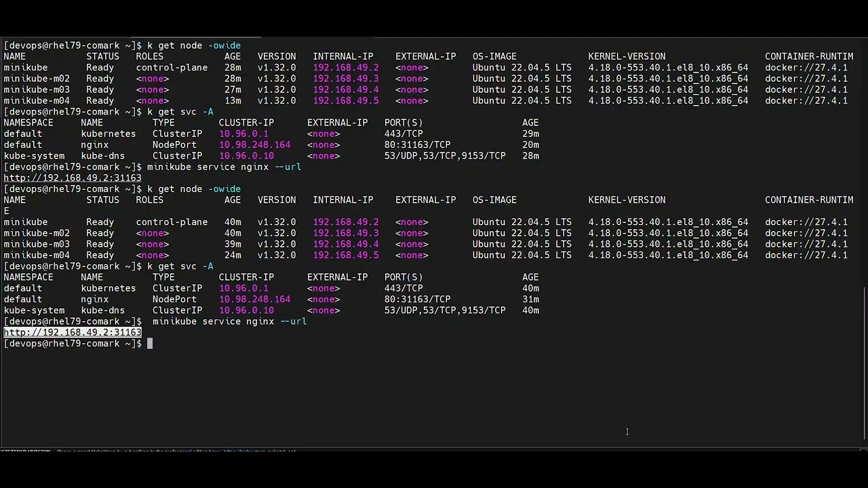Click IP 192.168.49.4 in the 27m row

pos(346,89)
